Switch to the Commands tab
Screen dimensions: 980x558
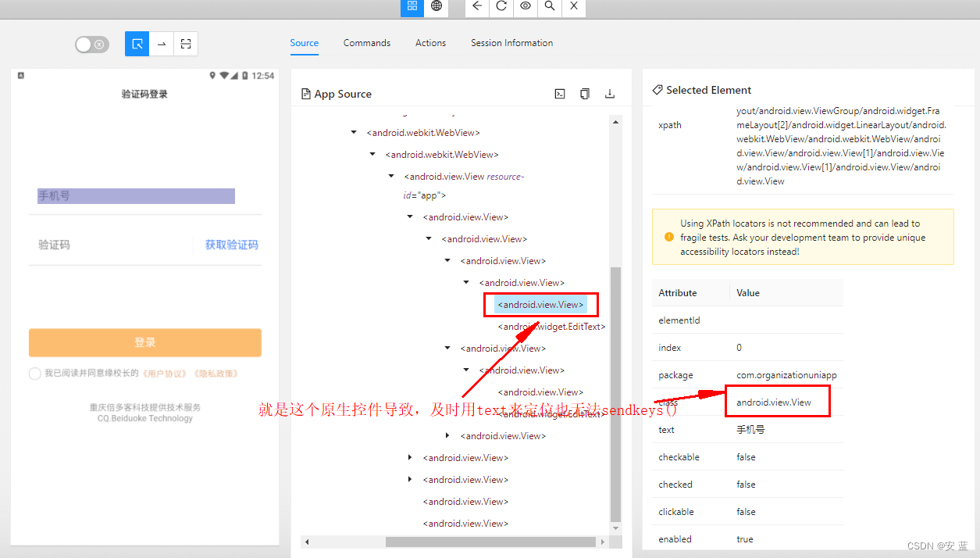coord(366,43)
